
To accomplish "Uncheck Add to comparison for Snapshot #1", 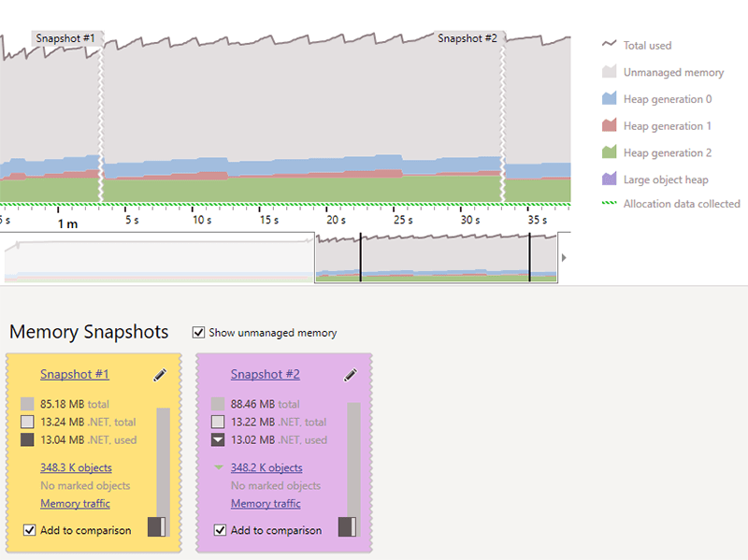I will point(30,530).
